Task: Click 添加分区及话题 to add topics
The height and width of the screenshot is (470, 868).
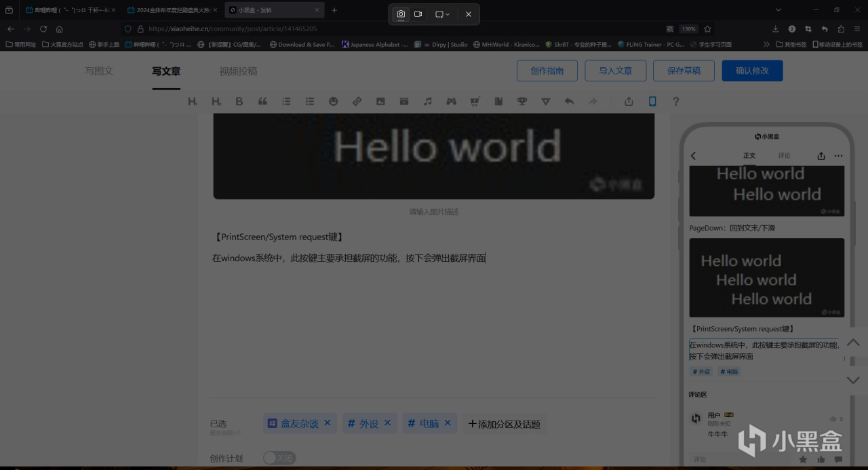Action: point(504,424)
